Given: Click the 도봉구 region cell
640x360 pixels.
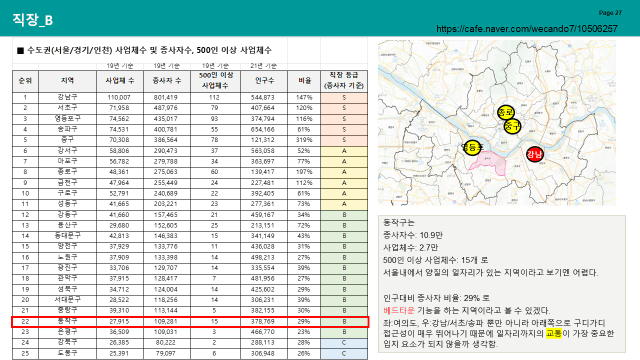Looking at the screenshot, I should [x=67, y=353].
